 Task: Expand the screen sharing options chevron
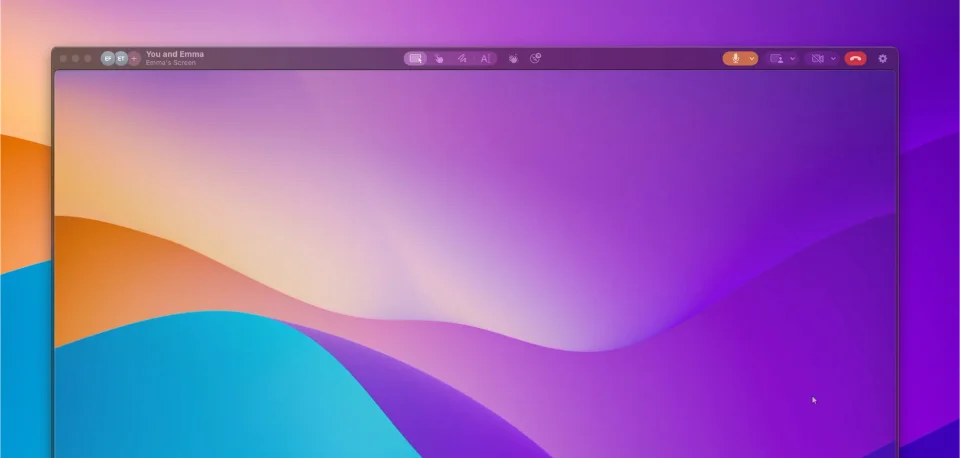tap(792, 59)
